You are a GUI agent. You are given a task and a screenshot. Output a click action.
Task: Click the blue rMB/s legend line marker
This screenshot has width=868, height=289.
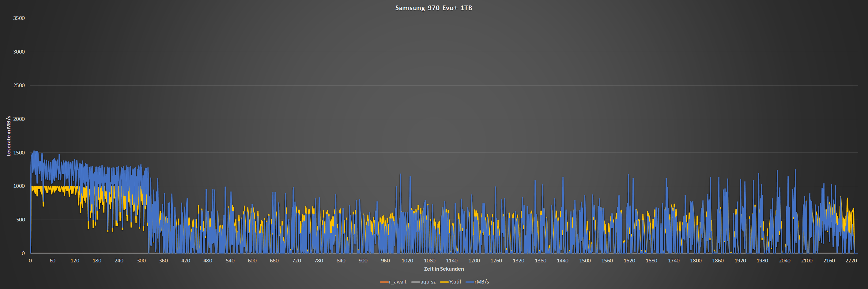point(470,282)
